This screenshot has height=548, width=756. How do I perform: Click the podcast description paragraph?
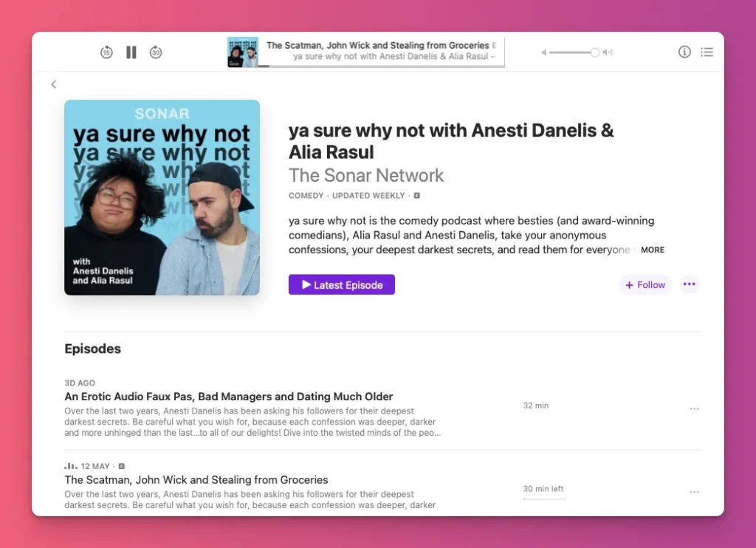click(472, 235)
